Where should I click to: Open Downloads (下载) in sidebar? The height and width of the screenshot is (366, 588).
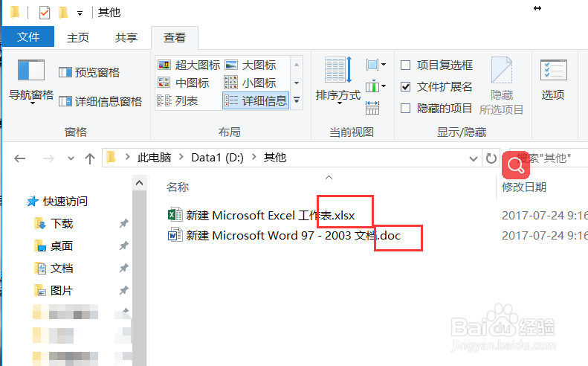54,224
